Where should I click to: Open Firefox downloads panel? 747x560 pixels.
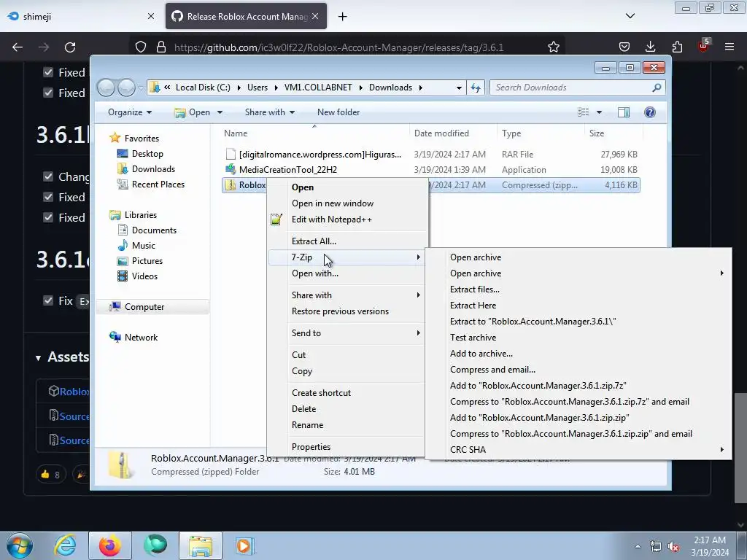[x=650, y=47]
